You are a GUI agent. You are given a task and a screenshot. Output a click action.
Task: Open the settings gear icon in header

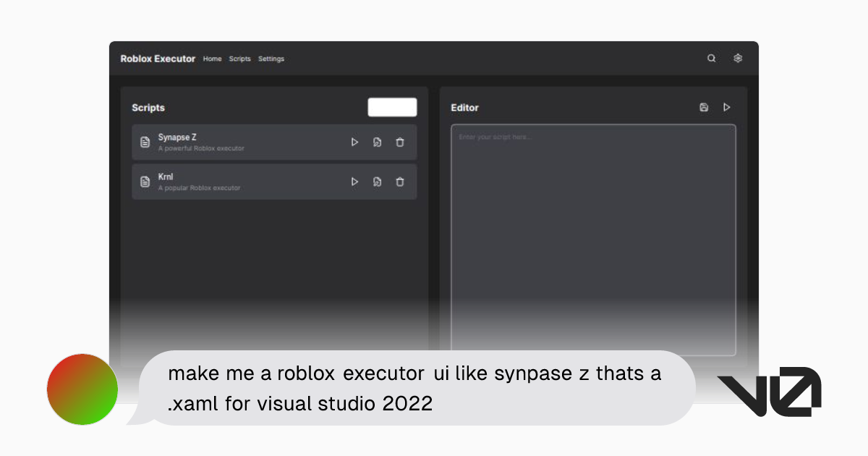738,59
